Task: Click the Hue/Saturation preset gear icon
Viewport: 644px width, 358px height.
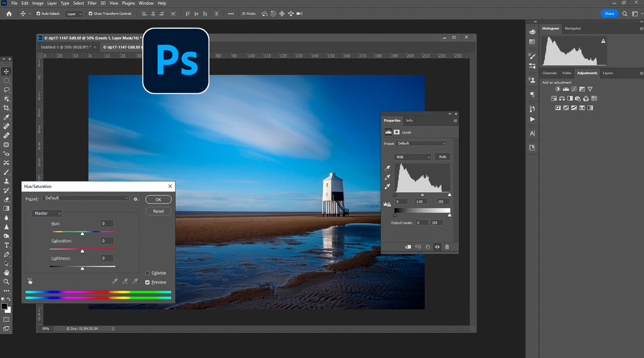Action: tap(136, 199)
